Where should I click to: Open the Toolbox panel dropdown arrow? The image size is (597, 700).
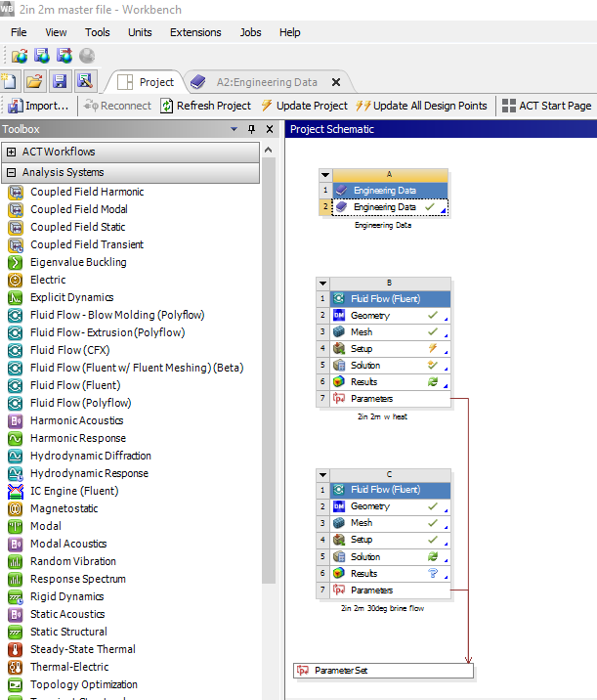pyautogui.click(x=234, y=129)
